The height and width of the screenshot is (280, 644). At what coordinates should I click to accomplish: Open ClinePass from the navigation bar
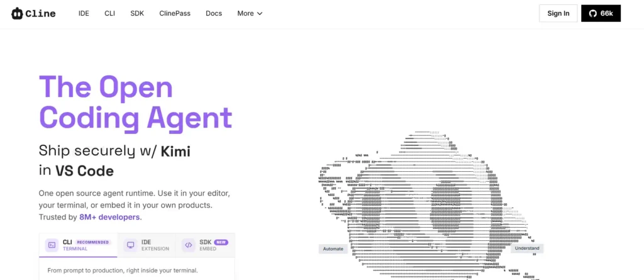point(175,13)
